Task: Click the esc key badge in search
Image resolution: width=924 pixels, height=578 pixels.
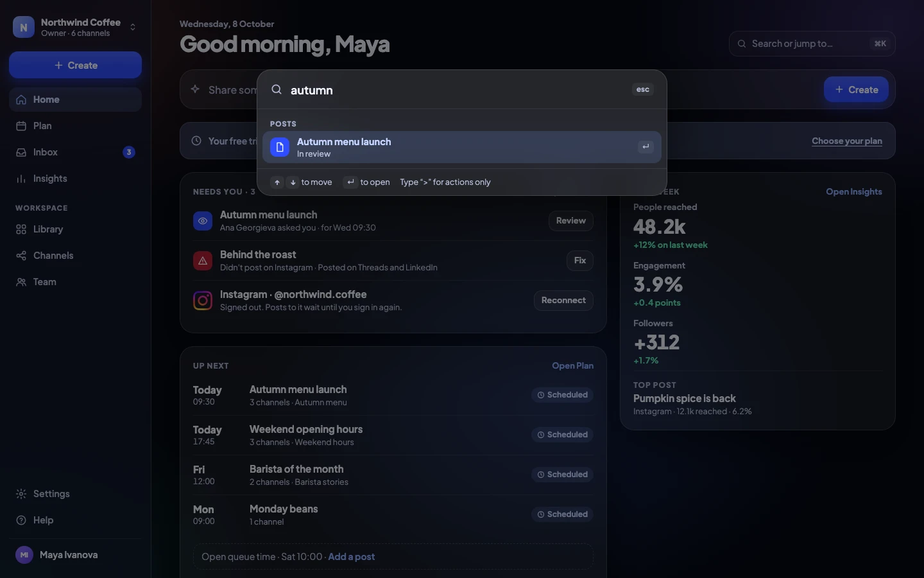Action: pyautogui.click(x=643, y=90)
